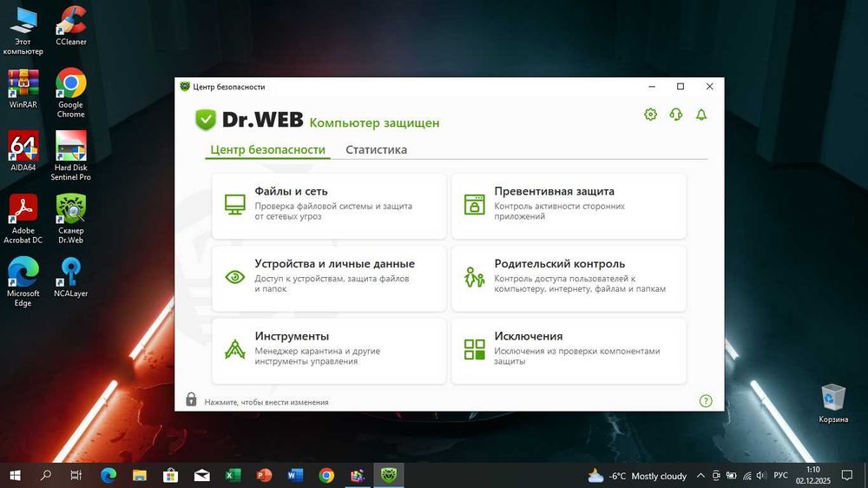Open network status tray icon

coord(746,476)
